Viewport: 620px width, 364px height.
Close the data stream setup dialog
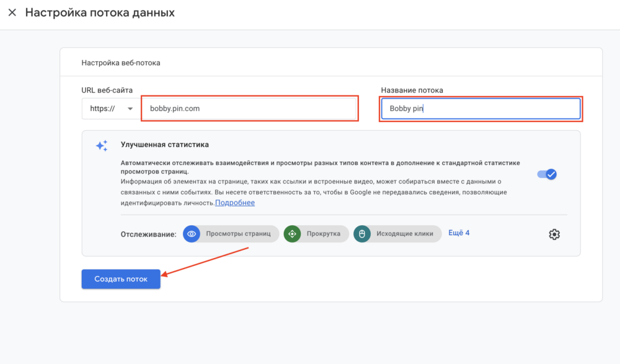pos(12,12)
